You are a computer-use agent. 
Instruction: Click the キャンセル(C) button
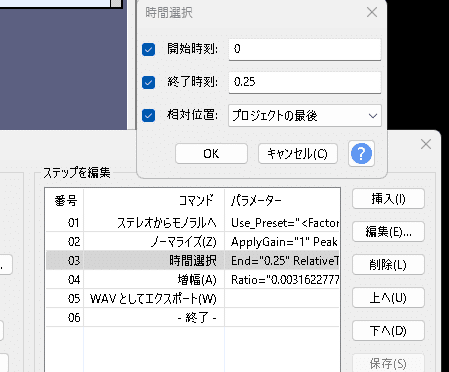(x=298, y=154)
